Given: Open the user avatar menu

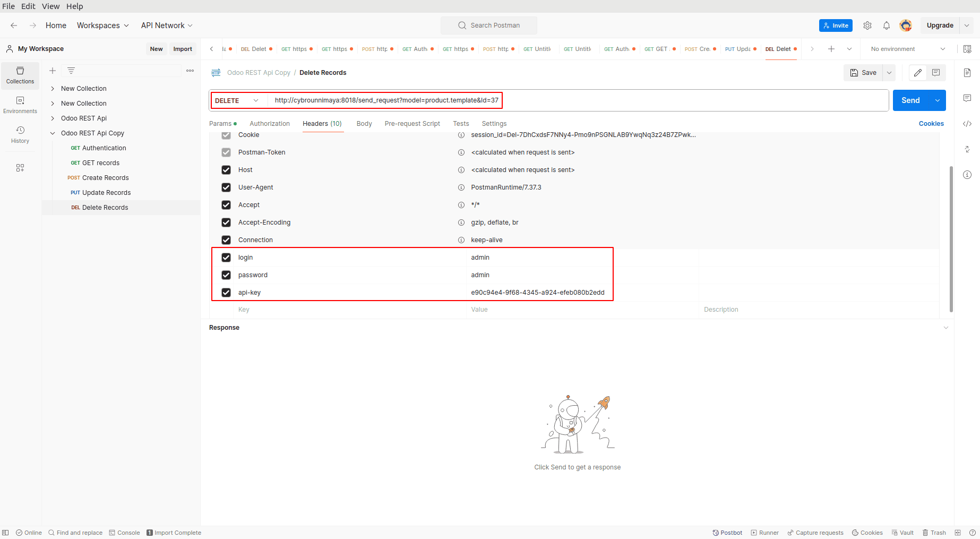Looking at the screenshot, I should coord(906,25).
